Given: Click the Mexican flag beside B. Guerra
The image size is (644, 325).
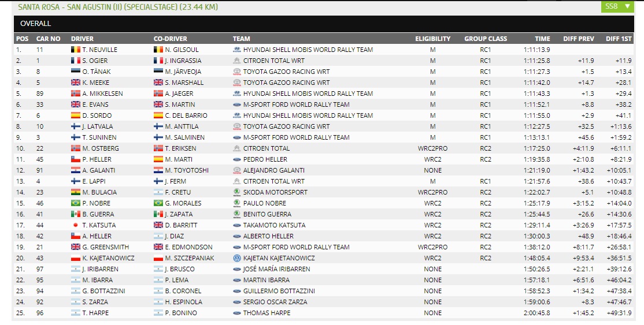Looking at the screenshot, I should (x=76, y=214).
